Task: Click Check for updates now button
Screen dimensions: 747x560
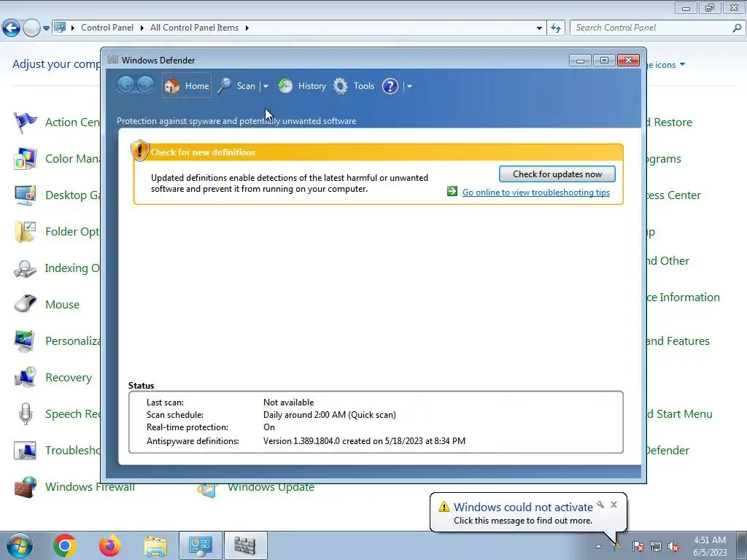Action: [x=557, y=174]
